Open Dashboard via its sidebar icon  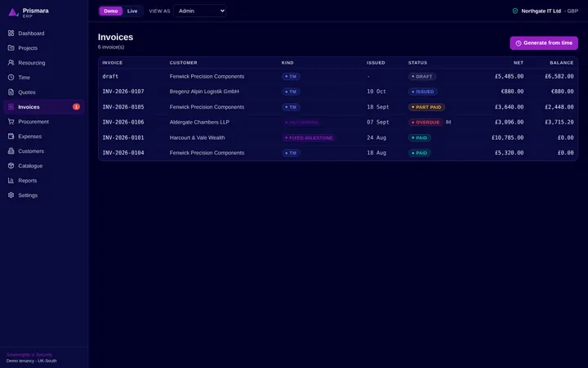[x=11, y=33]
